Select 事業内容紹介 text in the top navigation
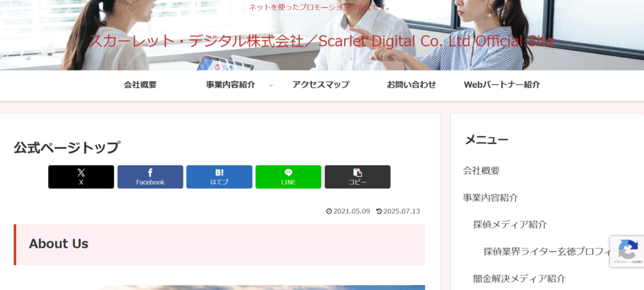This screenshot has height=290, width=644. click(x=230, y=85)
